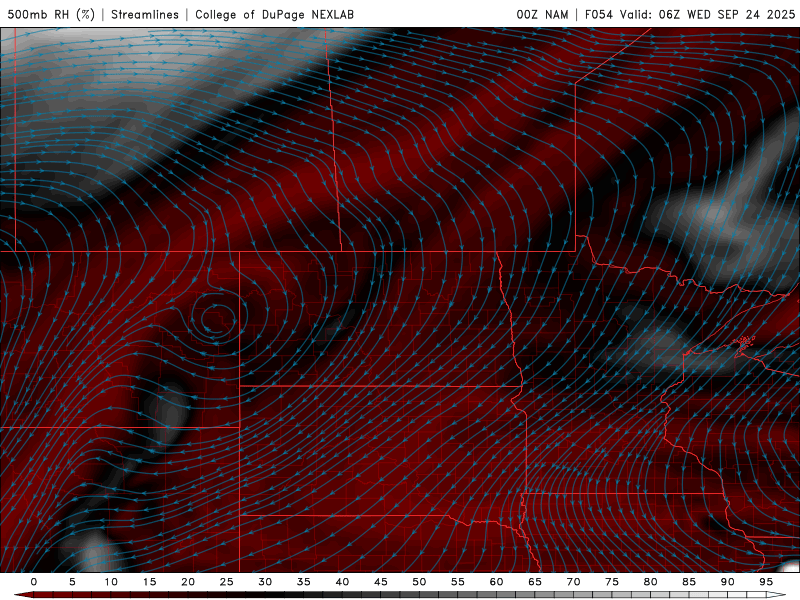Image resolution: width=800 pixels, height=600 pixels.
Task: Click the 65 value on the color scale
Action: coord(535,582)
